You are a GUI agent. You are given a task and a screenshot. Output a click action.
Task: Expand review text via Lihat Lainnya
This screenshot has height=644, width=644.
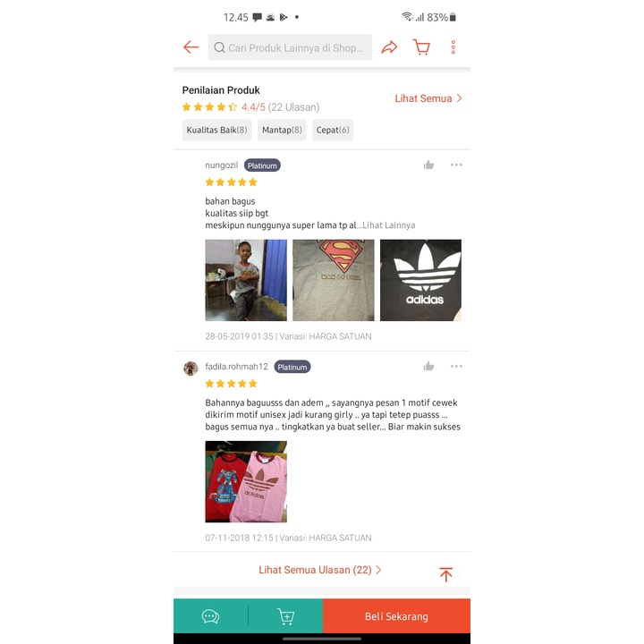[x=389, y=225]
